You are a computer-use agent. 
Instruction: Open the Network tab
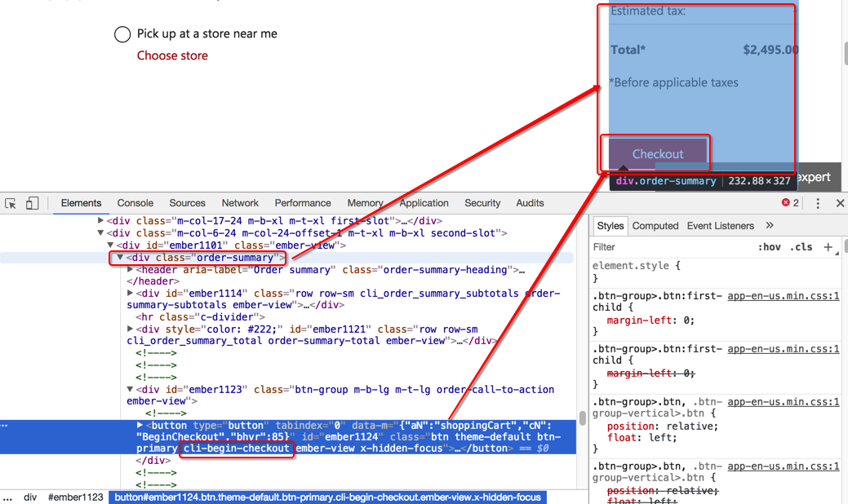pyautogui.click(x=240, y=203)
